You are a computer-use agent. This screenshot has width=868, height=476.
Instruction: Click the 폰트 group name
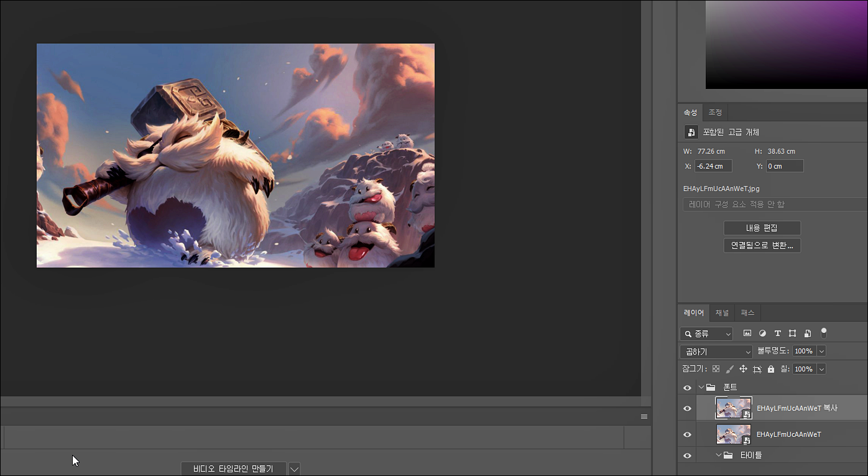[730, 388]
